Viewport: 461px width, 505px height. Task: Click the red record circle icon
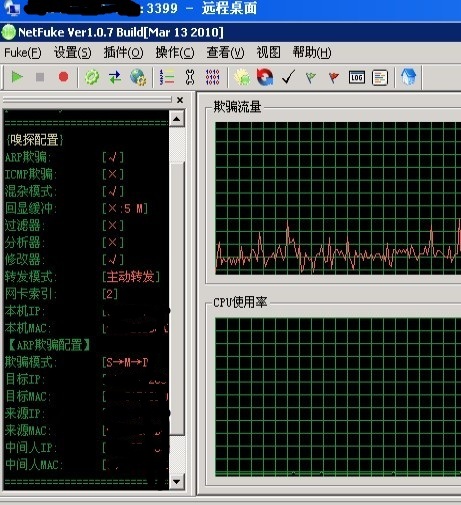pos(63,77)
